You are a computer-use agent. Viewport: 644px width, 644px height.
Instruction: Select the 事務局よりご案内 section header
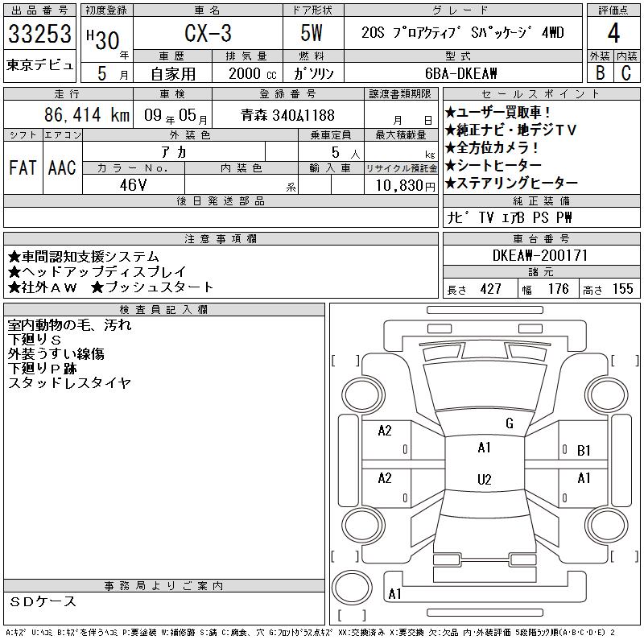[x=164, y=586]
